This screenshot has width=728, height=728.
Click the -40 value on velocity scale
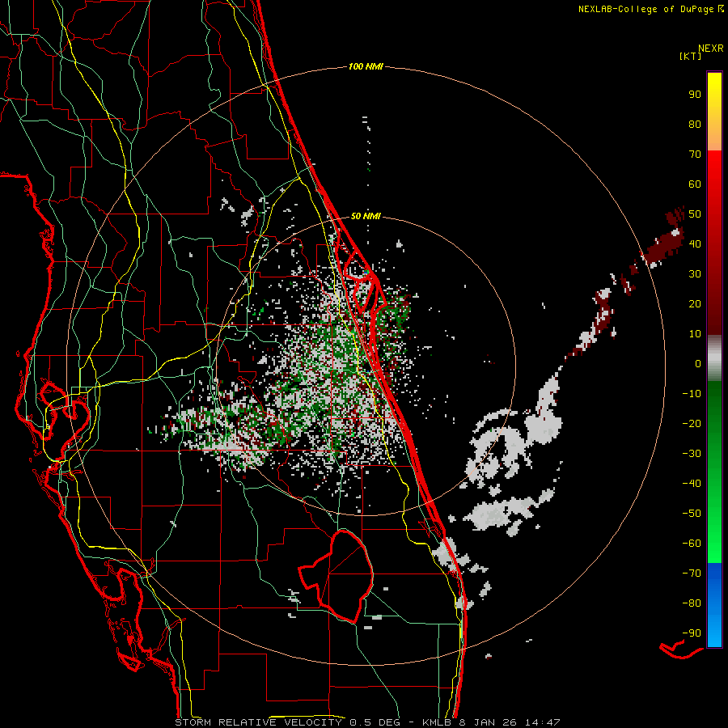(x=692, y=484)
